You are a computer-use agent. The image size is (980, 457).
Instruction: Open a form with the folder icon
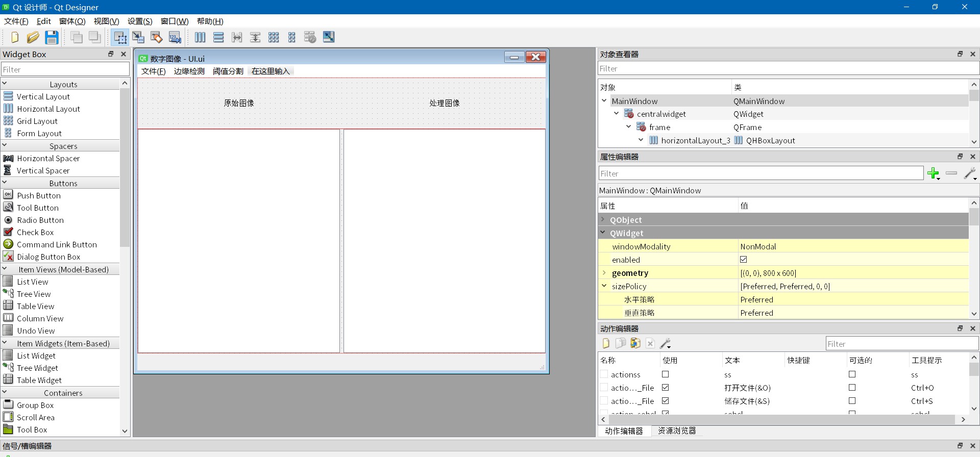33,37
